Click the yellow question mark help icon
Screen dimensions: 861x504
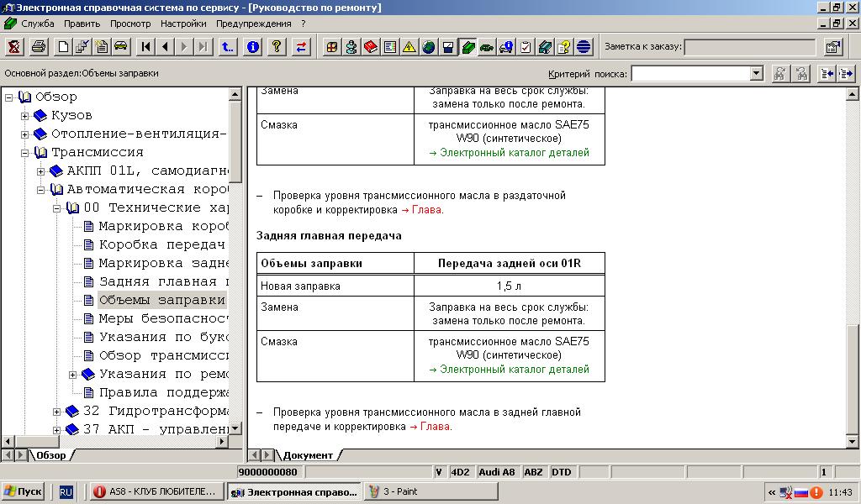point(276,47)
